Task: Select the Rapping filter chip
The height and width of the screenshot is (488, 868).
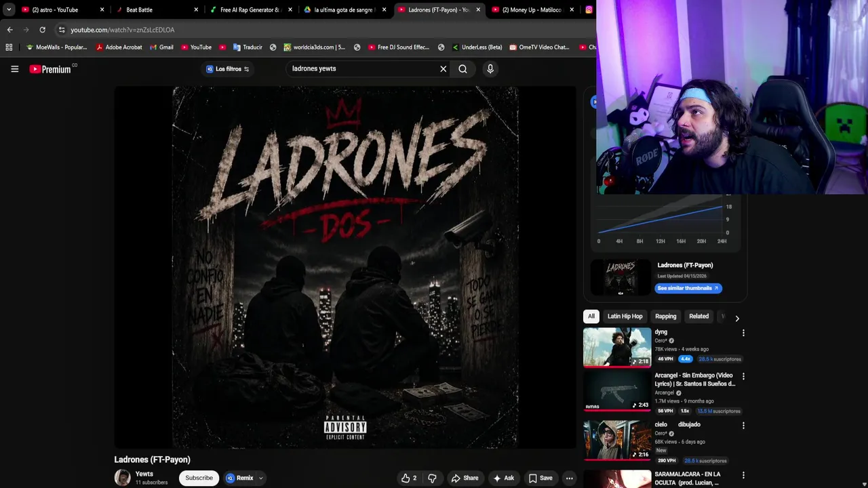Action: click(665, 317)
